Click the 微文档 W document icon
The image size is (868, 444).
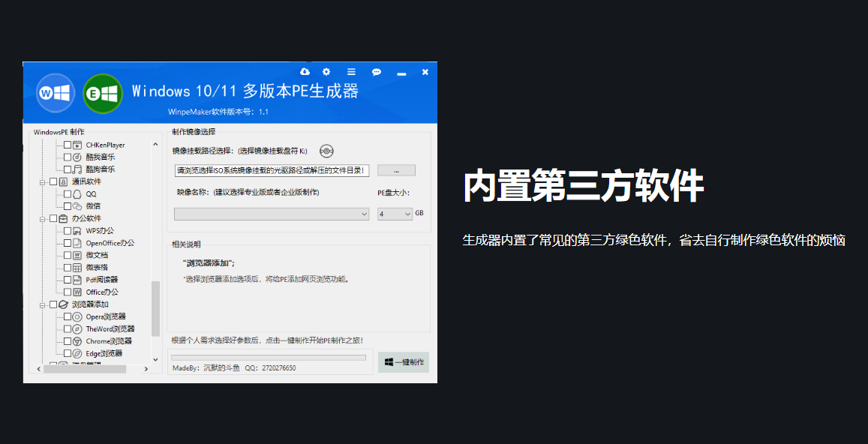coord(77,255)
